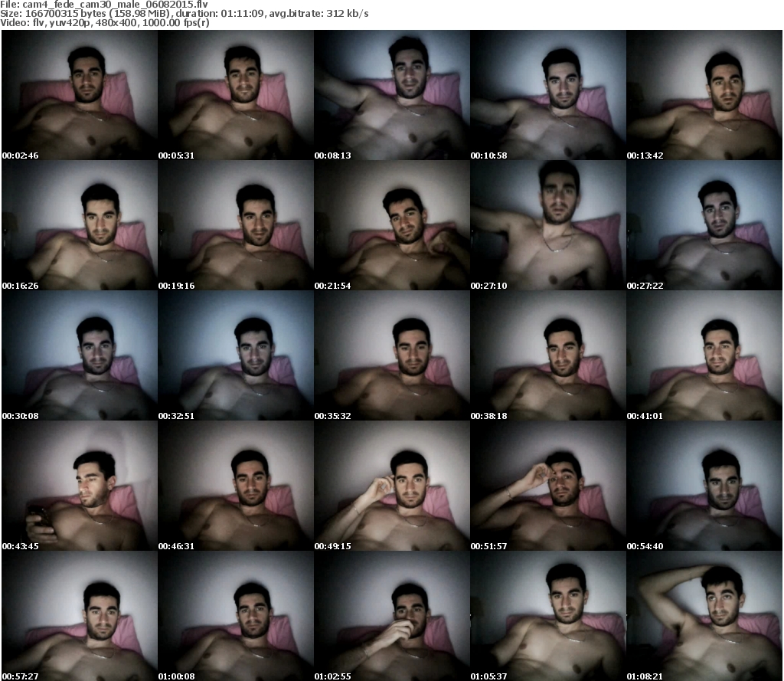Click the frame timestamped 00:54:40
This screenshot has width=784, height=681.
(x=704, y=486)
